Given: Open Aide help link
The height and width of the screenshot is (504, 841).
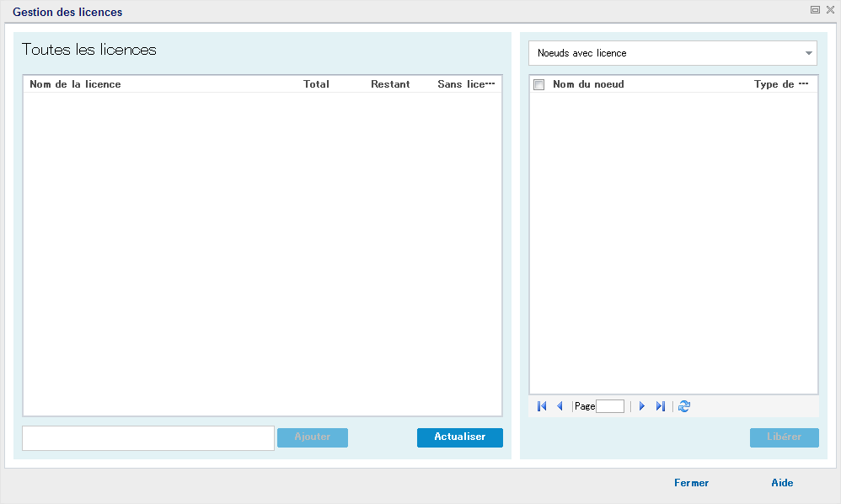Looking at the screenshot, I should pos(782,483).
